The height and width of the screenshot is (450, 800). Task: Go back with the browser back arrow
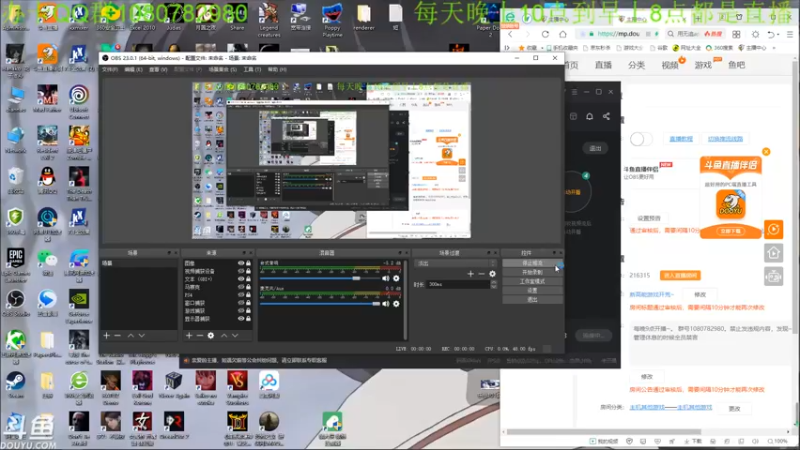510,34
